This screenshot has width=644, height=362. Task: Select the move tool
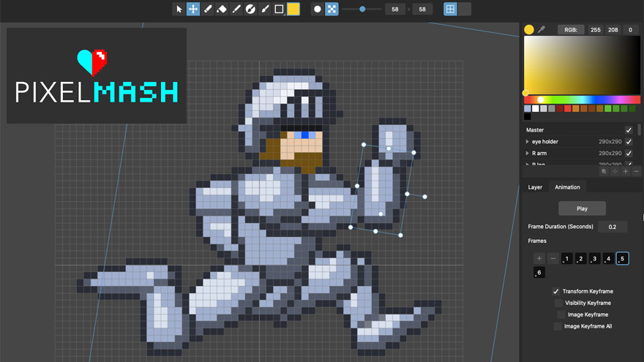point(193,9)
